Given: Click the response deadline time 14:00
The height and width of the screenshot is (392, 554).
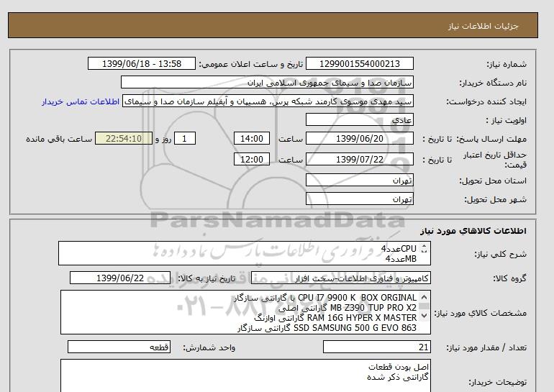Looking at the screenshot, I should (253, 139).
